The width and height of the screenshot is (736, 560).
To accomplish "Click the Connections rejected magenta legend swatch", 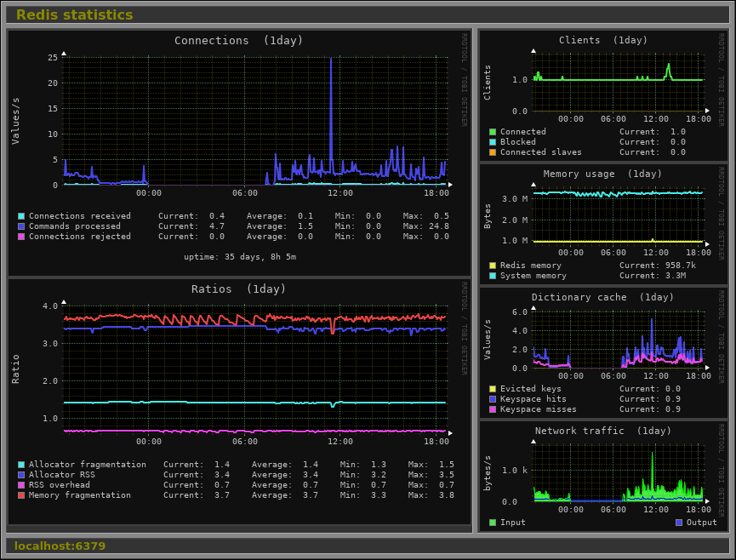I will click(21, 237).
